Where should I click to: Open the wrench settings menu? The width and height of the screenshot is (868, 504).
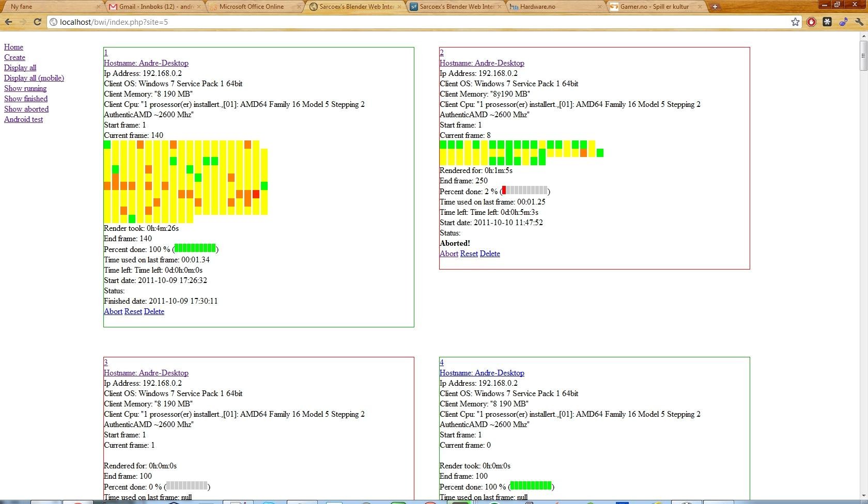tap(859, 22)
